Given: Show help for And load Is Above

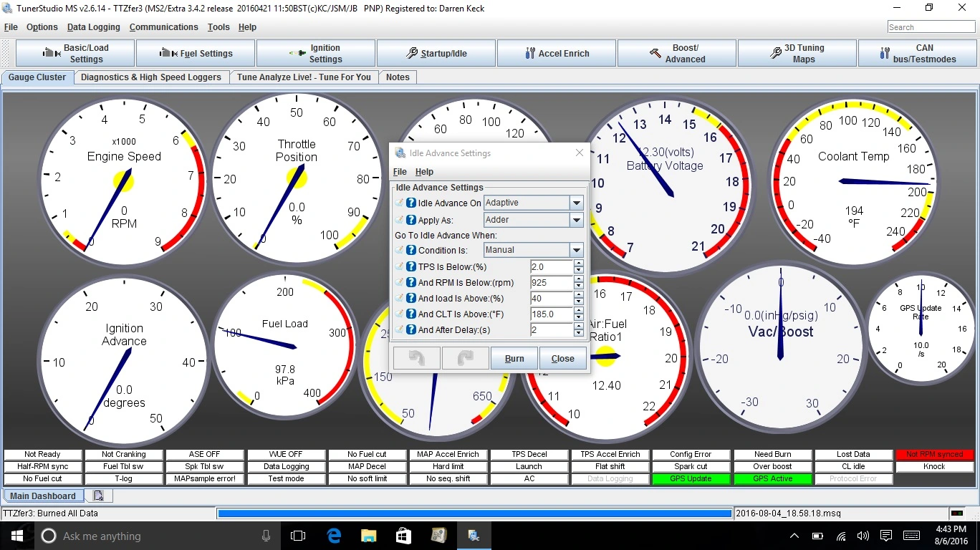Looking at the screenshot, I should coord(411,299).
